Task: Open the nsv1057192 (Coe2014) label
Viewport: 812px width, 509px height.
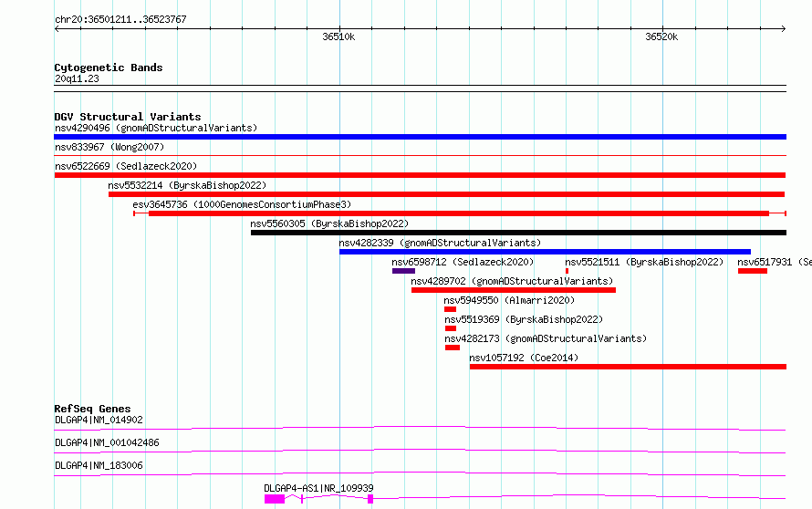Action: pyautogui.click(x=524, y=358)
